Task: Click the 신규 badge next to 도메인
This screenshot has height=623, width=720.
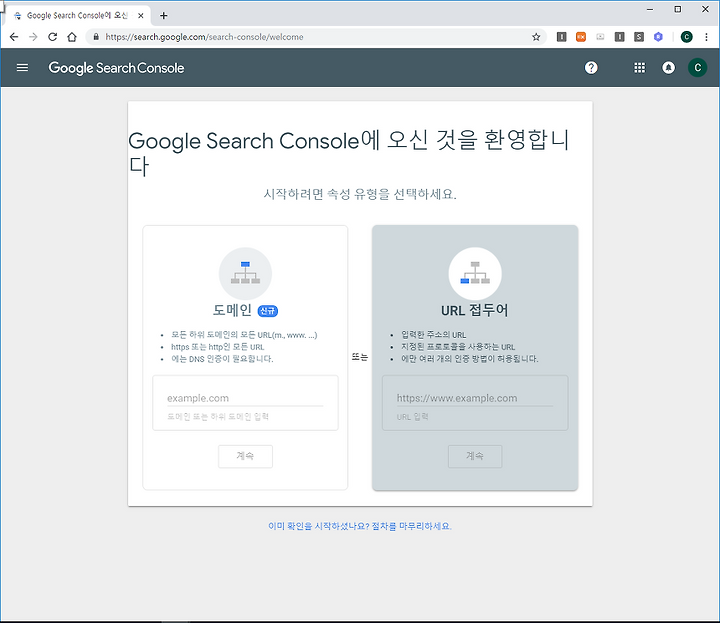Action: point(268,311)
